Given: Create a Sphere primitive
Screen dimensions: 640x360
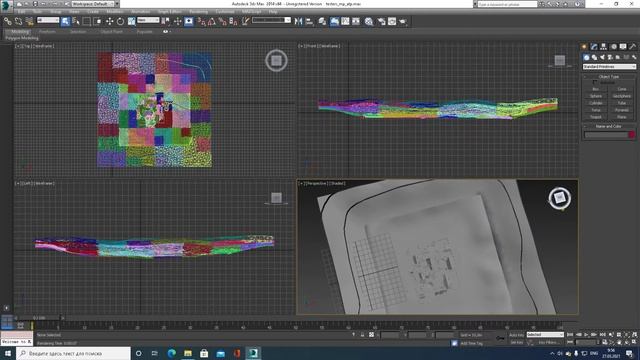Looking at the screenshot, I should 596,96.
